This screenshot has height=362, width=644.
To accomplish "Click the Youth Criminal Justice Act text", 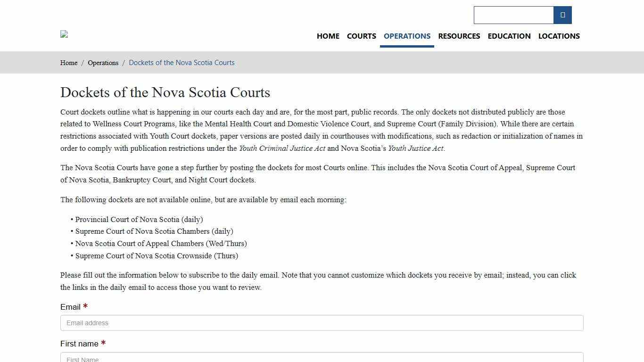I will pos(282,148).
